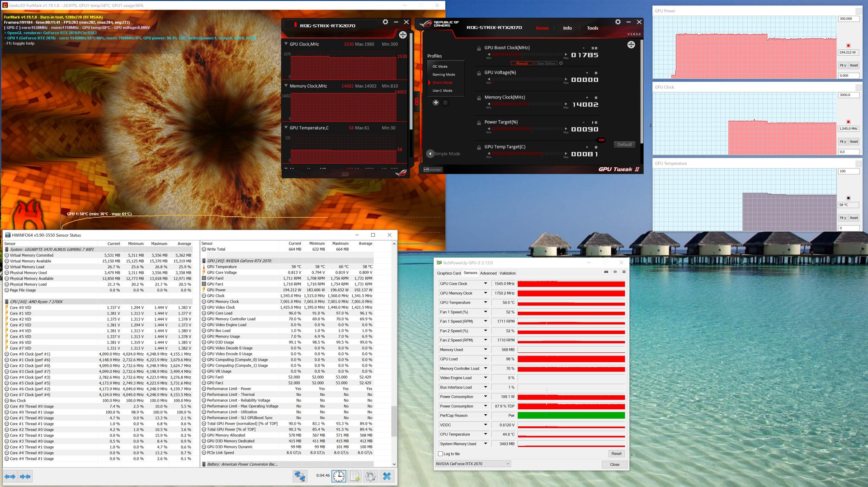Enable the Log to file checkbox

tap(440, 454)
